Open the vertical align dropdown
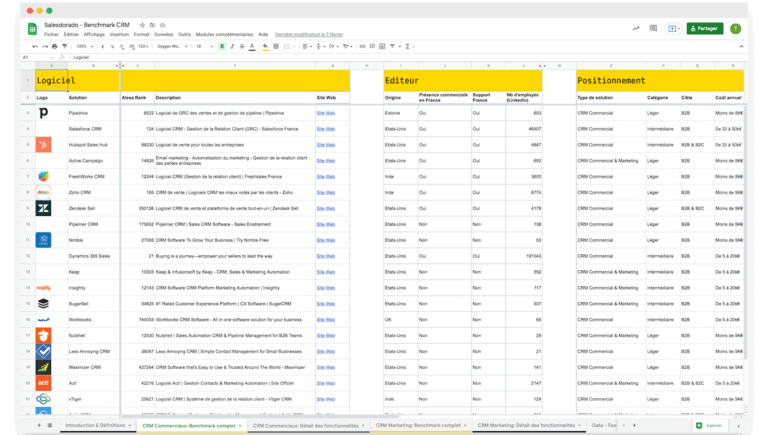768x435 pixels. [x=319, y=47]
